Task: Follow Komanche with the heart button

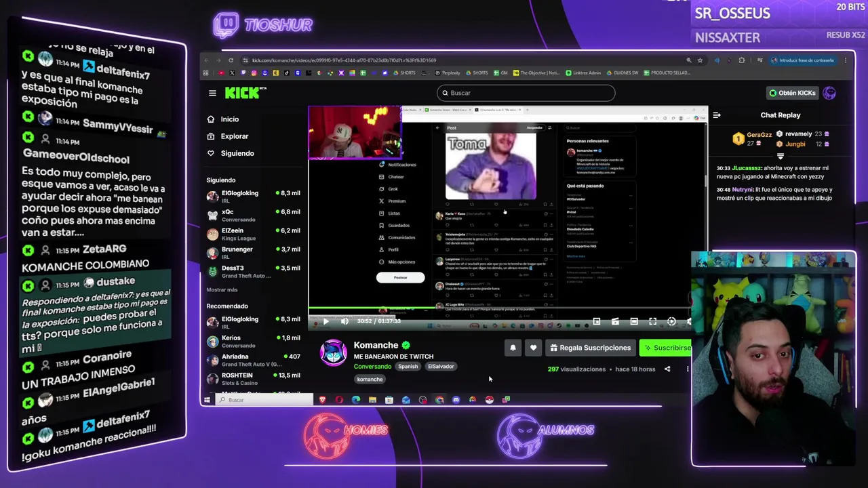Action: pyautogui.click(x=533, y=348)
